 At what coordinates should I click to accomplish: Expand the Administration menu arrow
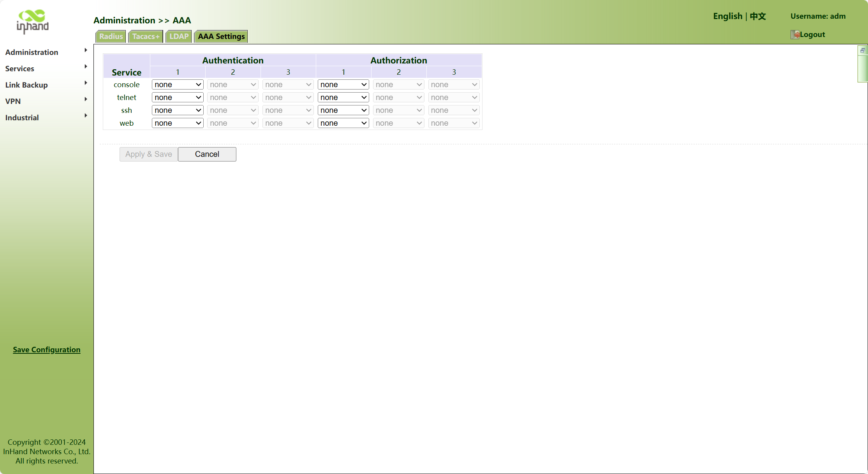86,50
